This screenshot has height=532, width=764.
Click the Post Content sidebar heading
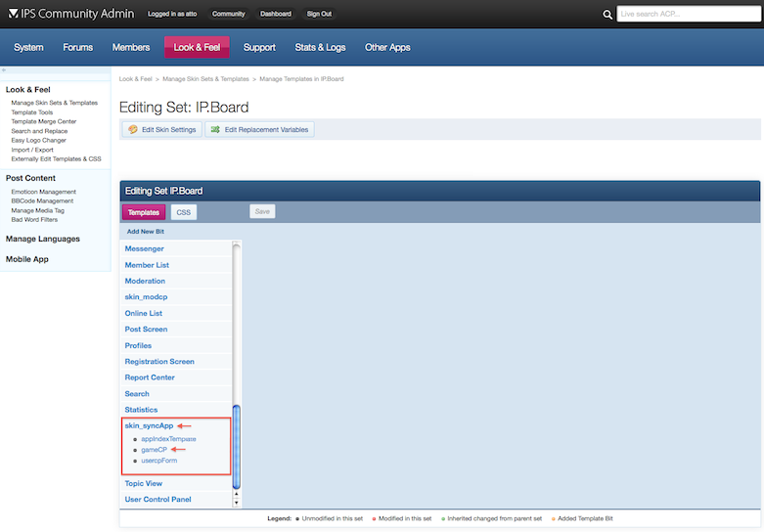click(x=30, y=178)
